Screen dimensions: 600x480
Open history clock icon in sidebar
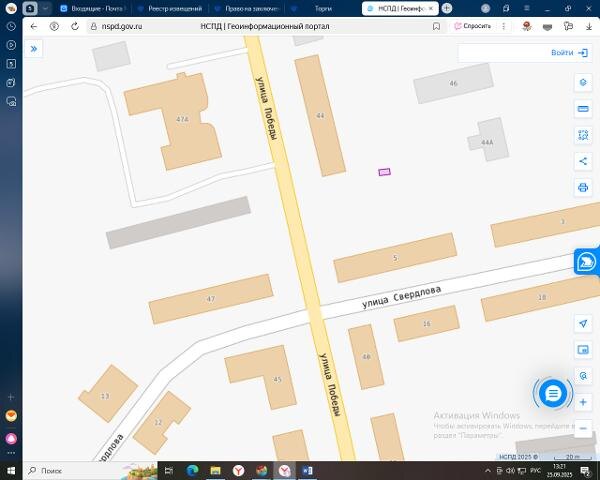(11, 26)
